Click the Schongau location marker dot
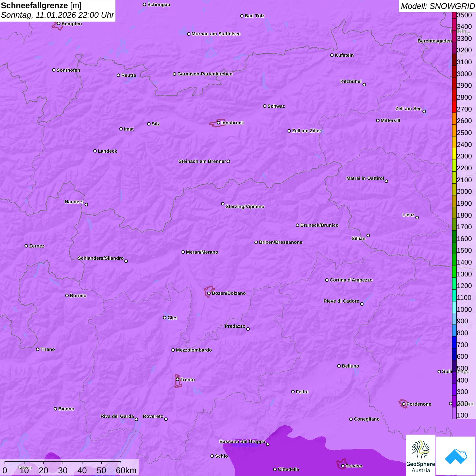Screen dimensions: 476x476 coord(144,4)
